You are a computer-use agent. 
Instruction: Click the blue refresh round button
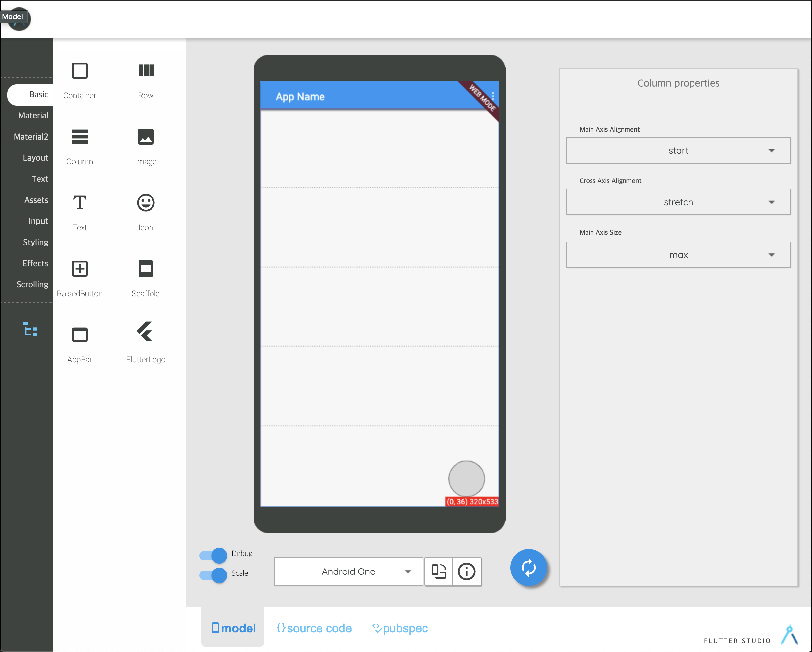528,568
